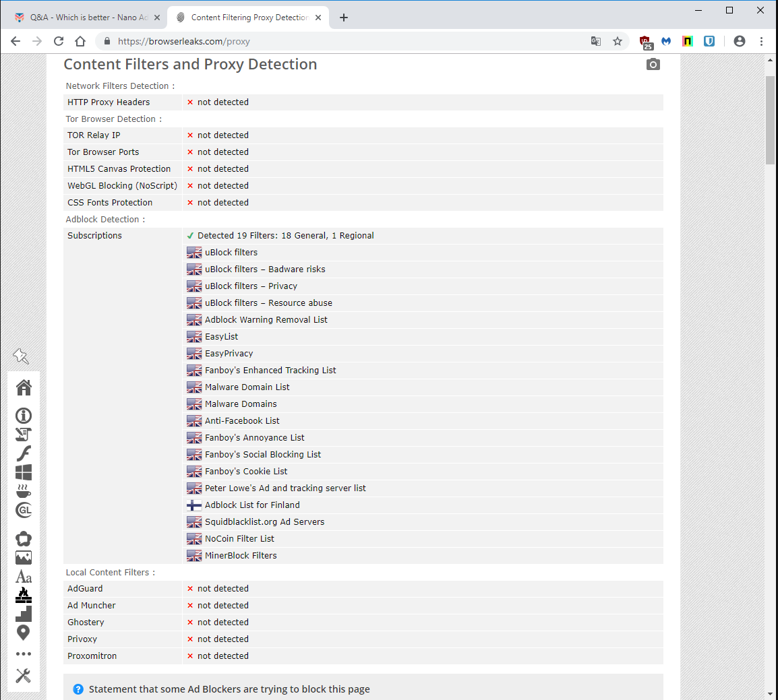The width and height of the screenshot is (778, 700).
Task: Bookmark this page with the star icon
Action: pyautogui.click(x=618, y=41)
